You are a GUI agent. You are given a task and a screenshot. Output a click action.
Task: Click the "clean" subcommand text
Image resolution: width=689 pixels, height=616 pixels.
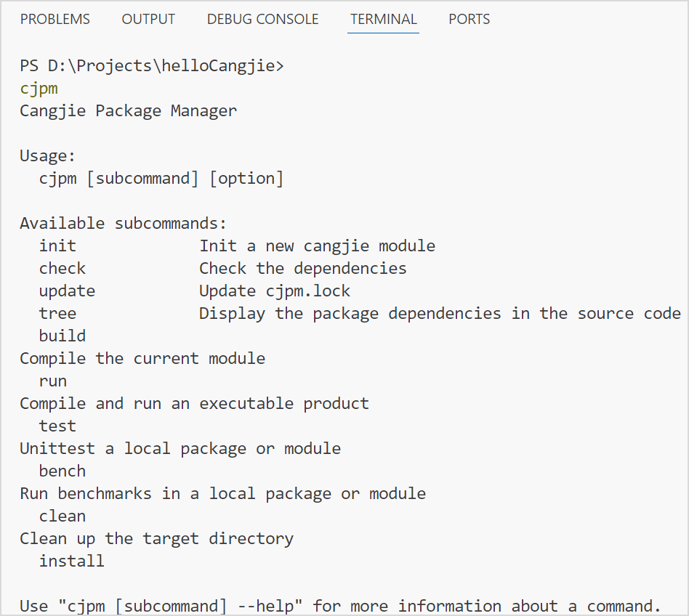coord(63,516)
